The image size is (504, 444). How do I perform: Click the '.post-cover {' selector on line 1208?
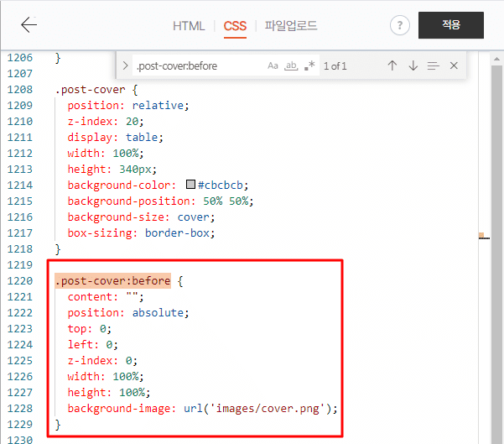click(x=96, y=90)
